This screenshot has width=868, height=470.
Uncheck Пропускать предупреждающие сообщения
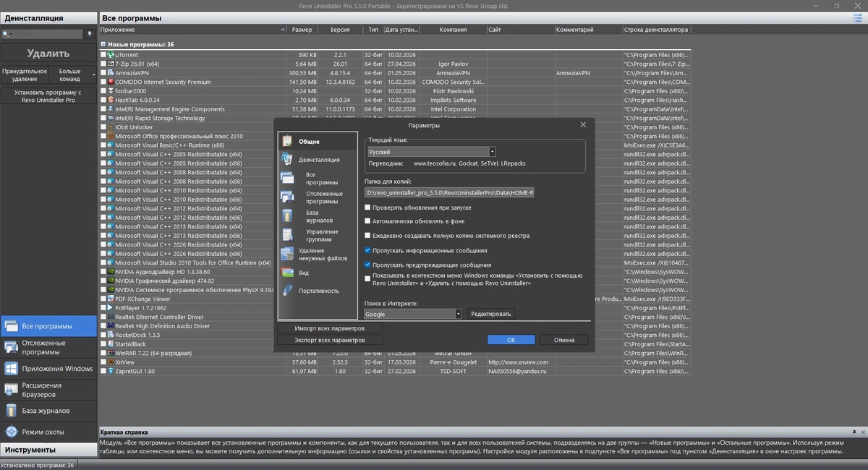pos(368,265)
